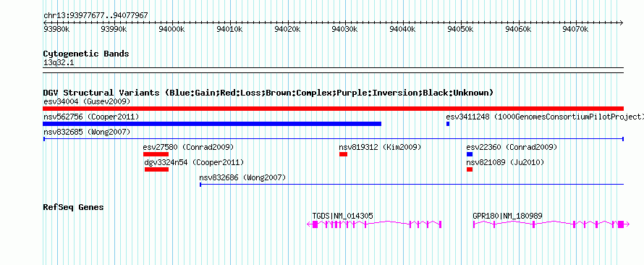Click the nsv832685 (Wong2007) label
The height and width of the screenshot is (265, 644).
[87, 132]
